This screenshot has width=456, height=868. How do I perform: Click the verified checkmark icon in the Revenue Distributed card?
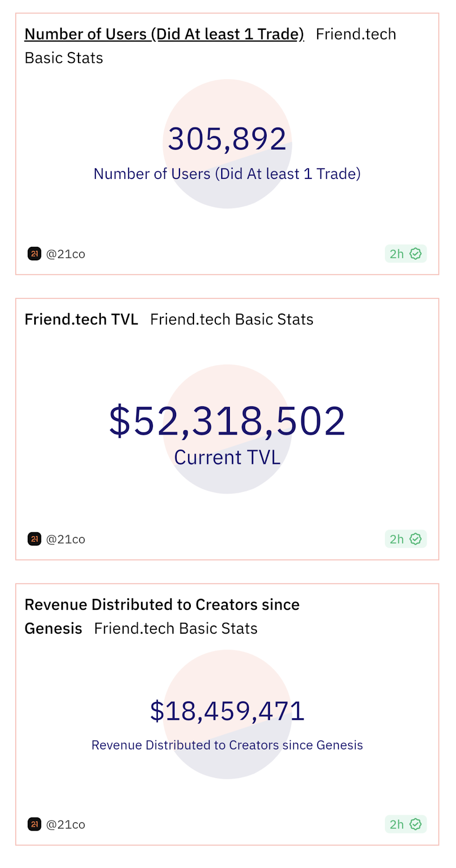pyautogui.click(x=416, y=825)
